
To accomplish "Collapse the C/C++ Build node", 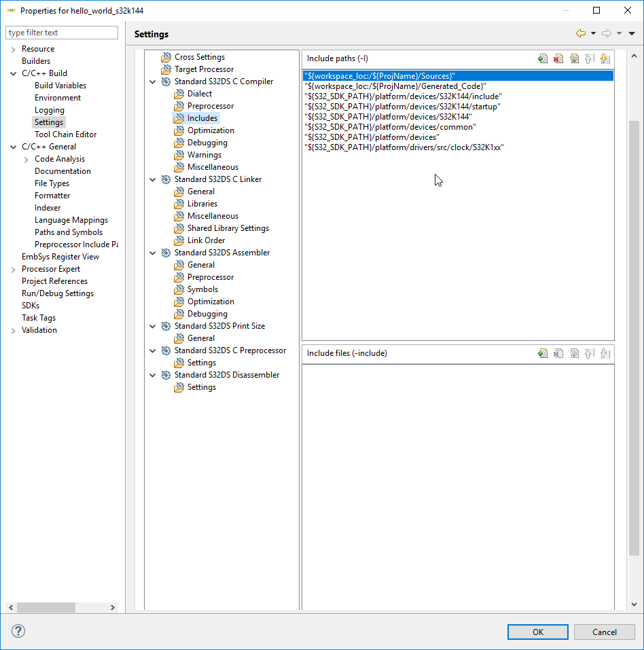I will click(14, 73).
